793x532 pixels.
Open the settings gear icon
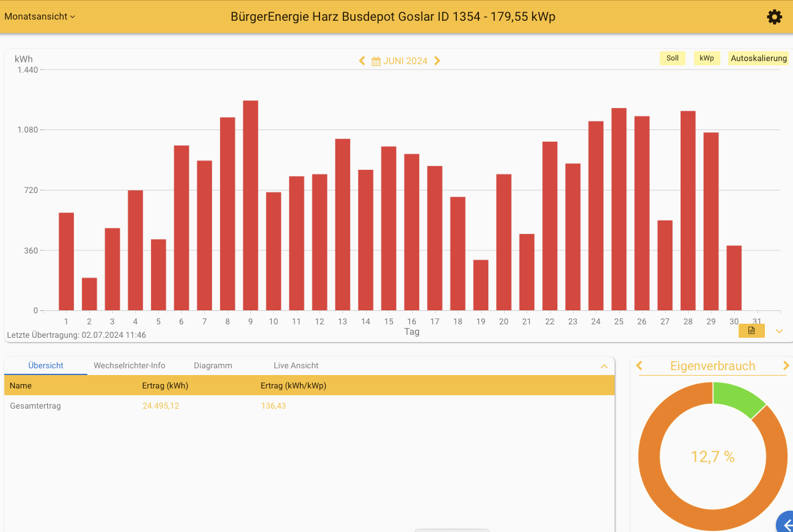point(774,17)
